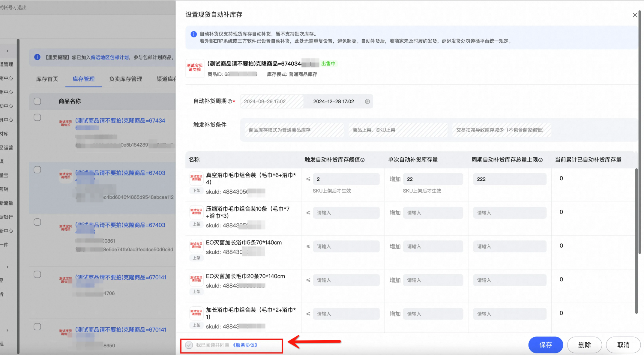
Task: Click threshold input for EO灭菌加长浴巾5条 row
Action: [346, 246]
